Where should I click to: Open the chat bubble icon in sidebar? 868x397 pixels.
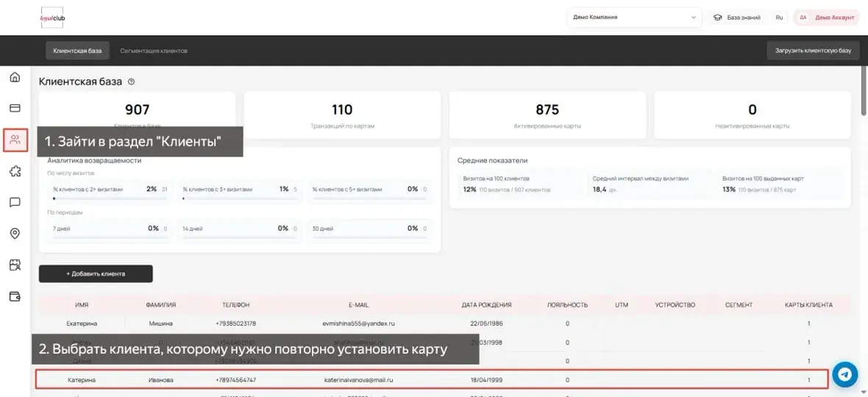[15, 202]
